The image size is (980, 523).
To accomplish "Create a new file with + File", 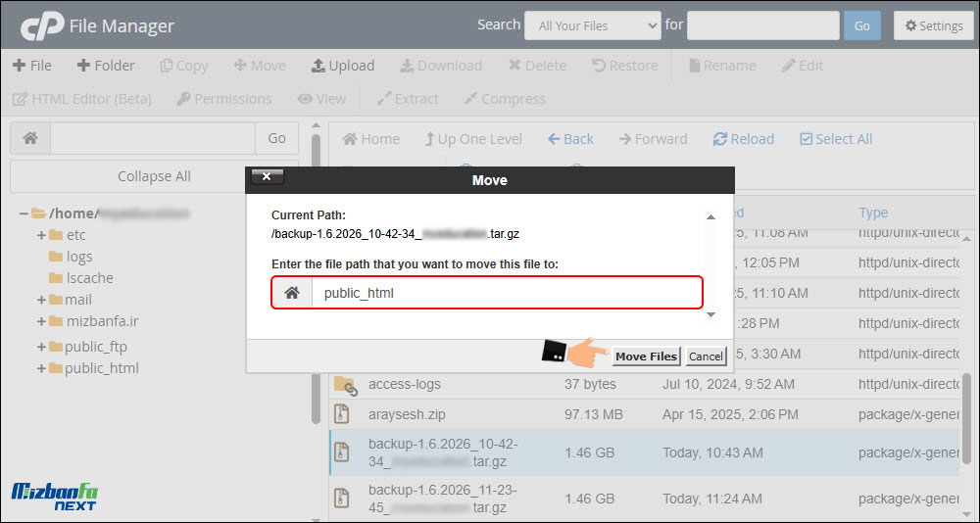I will tap(31, 66).
